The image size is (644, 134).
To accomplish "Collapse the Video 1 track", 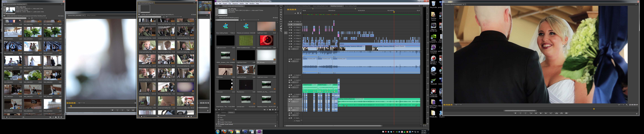I will point(295,47).
